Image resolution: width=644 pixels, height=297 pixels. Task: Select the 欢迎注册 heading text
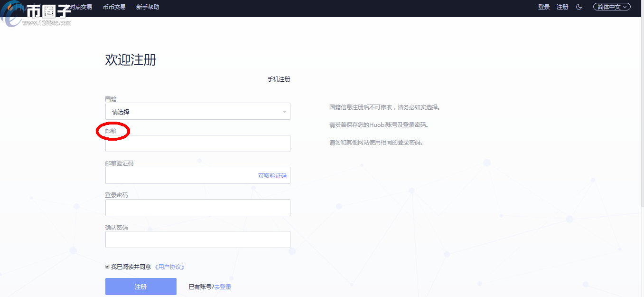point(131,60)
